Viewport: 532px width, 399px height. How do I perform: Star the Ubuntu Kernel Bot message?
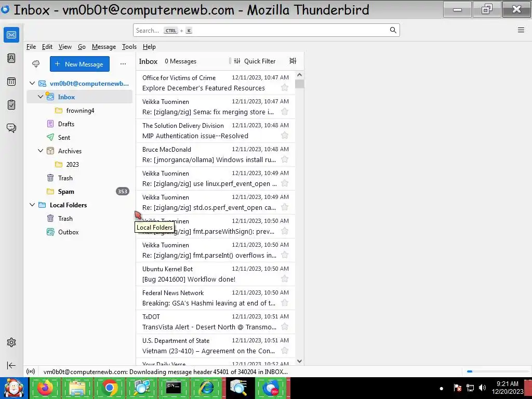[285, 279]
